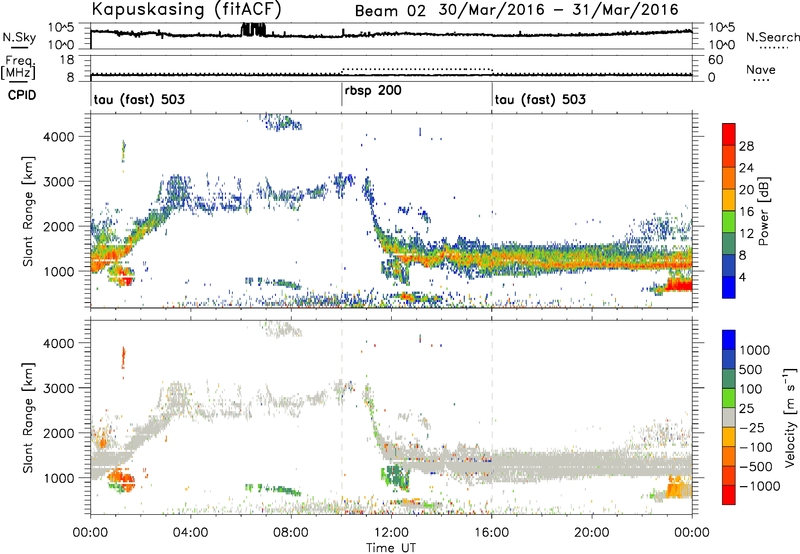The image size is (800, 554).
Task: Click the "Slant Range [km]" label of velocity panel
Action: (x=28, y=417)
